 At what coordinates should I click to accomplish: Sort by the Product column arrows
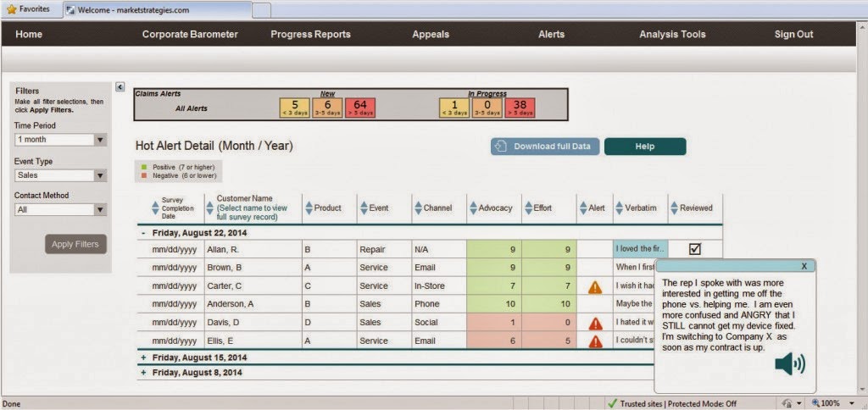(309, 208)
